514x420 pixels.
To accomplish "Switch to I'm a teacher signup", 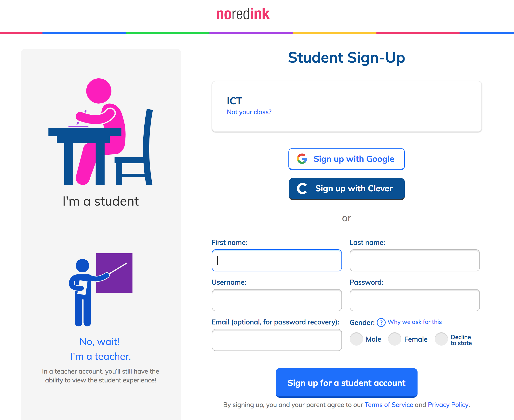I will click(x=100, y=356).
